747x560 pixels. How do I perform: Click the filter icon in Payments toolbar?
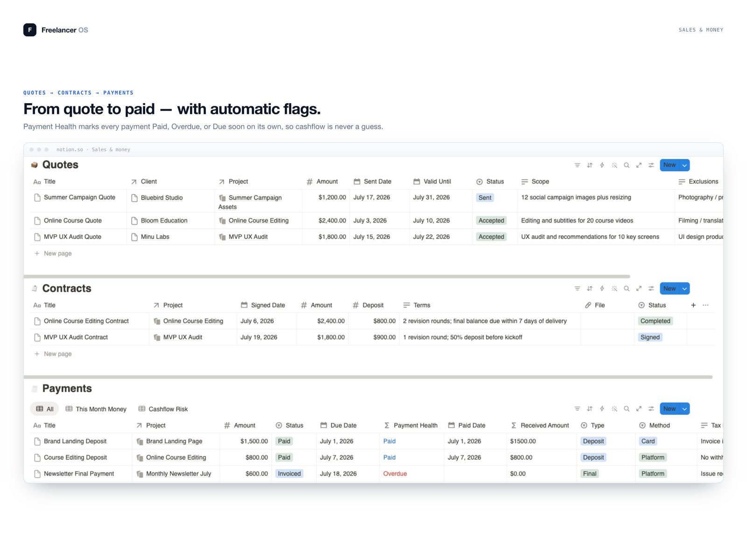(x=578, y=409)
